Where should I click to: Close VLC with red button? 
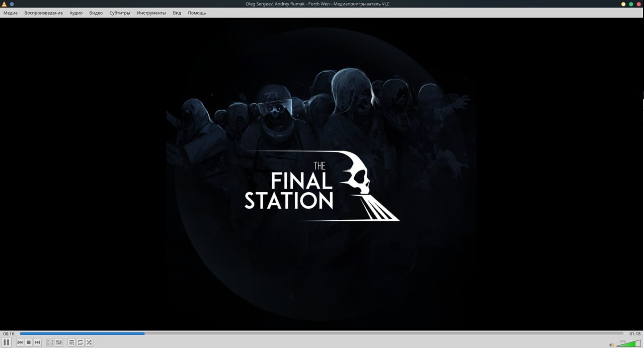(638, 4)
